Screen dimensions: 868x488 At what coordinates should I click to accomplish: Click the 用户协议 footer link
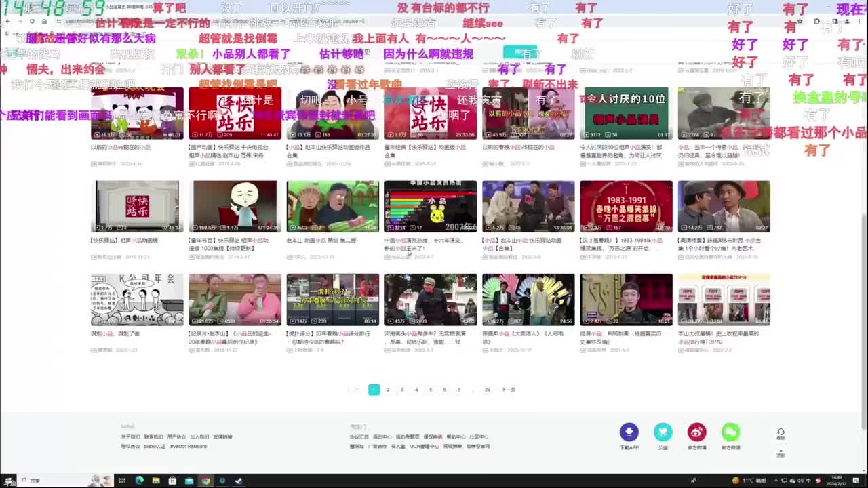coord(176,436)
